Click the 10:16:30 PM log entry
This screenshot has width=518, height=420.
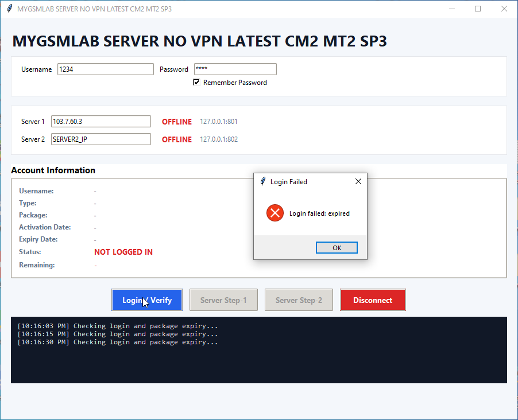(x=118, y=342)
